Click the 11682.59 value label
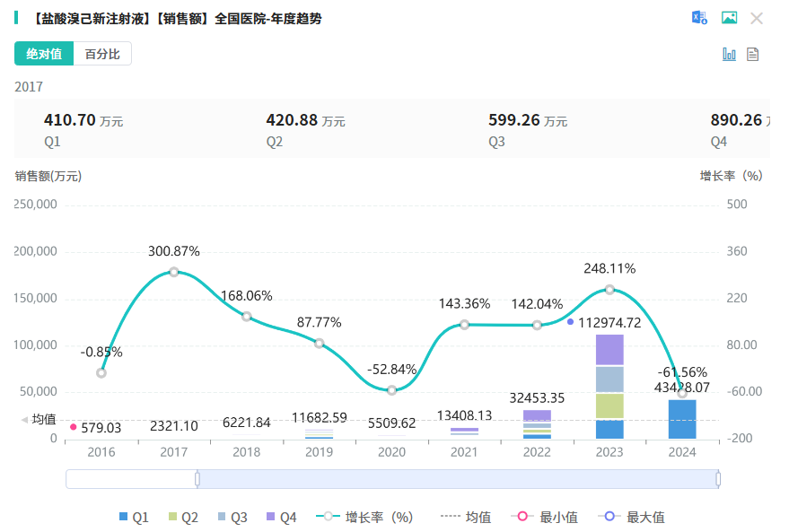The image size is (789, 532). pyautogui.click(x=319, y=417)
